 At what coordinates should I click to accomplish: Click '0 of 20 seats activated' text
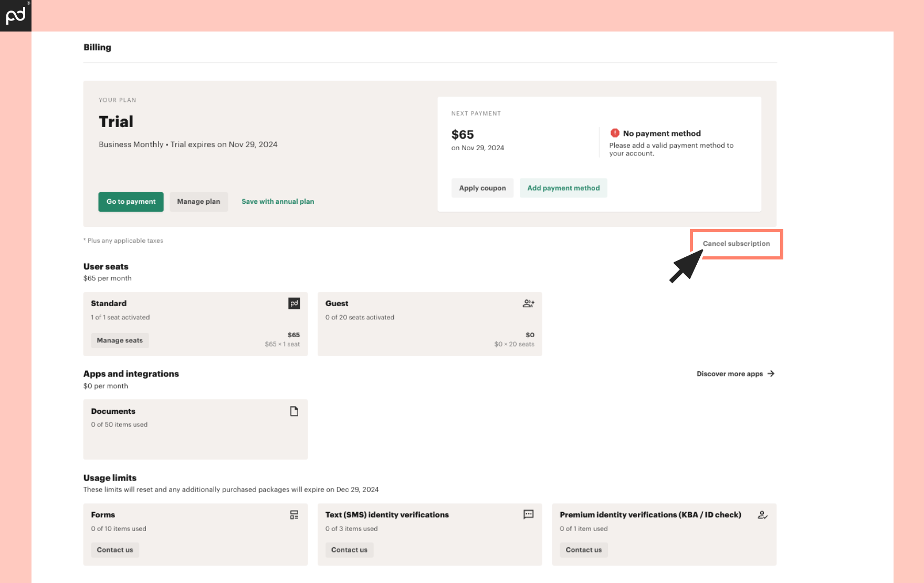[x=360, y=317]
